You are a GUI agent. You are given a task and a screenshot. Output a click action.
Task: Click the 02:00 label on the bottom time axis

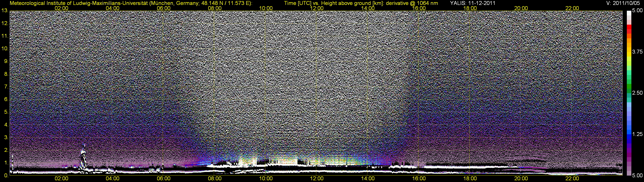(x=61, y=179)
